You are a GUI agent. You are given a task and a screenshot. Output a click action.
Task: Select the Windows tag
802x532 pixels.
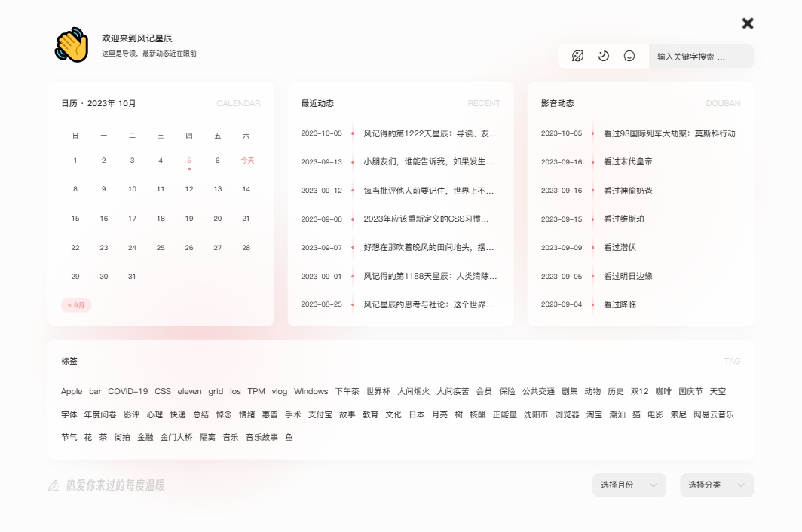click(x=311, y=392)
